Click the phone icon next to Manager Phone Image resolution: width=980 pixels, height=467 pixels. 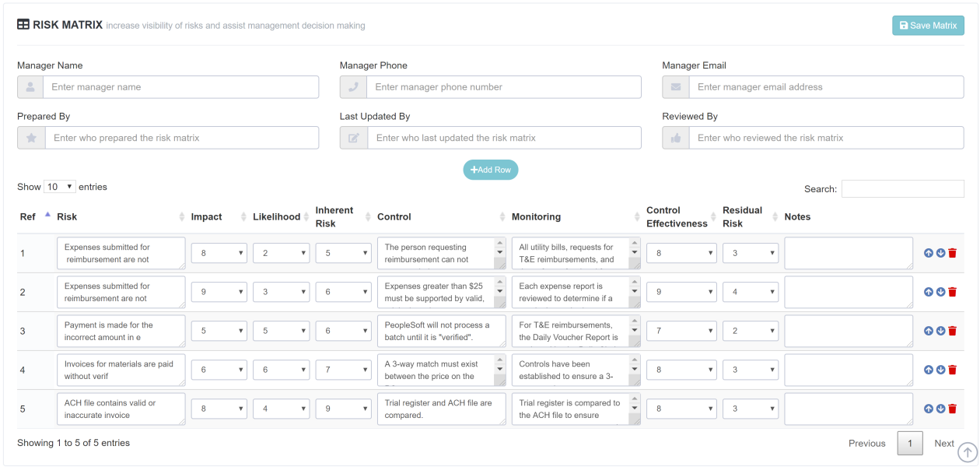(x=352, y=86)
